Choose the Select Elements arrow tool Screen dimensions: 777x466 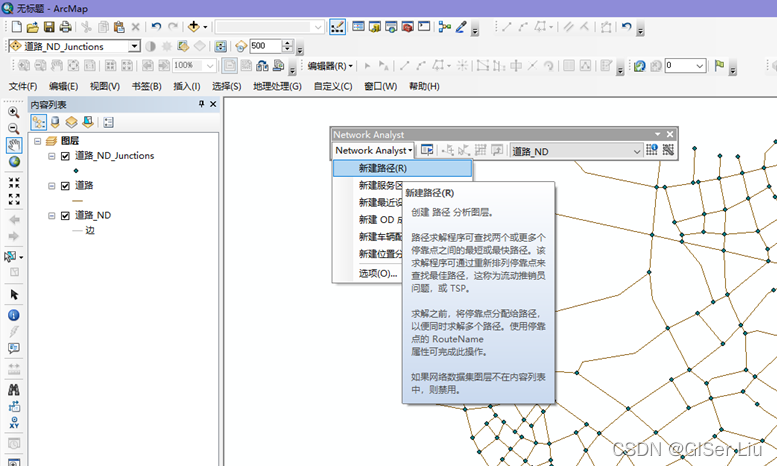click(14, 294)
